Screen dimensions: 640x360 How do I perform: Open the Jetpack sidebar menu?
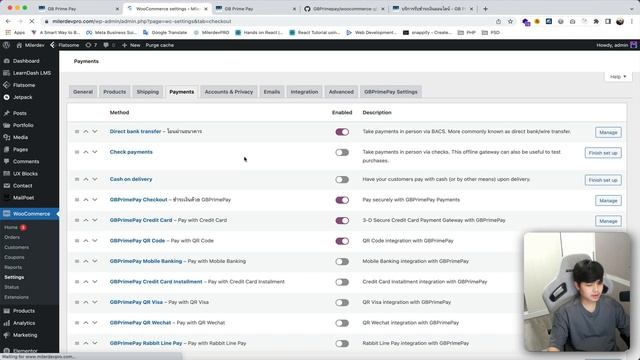click(22, 98)
